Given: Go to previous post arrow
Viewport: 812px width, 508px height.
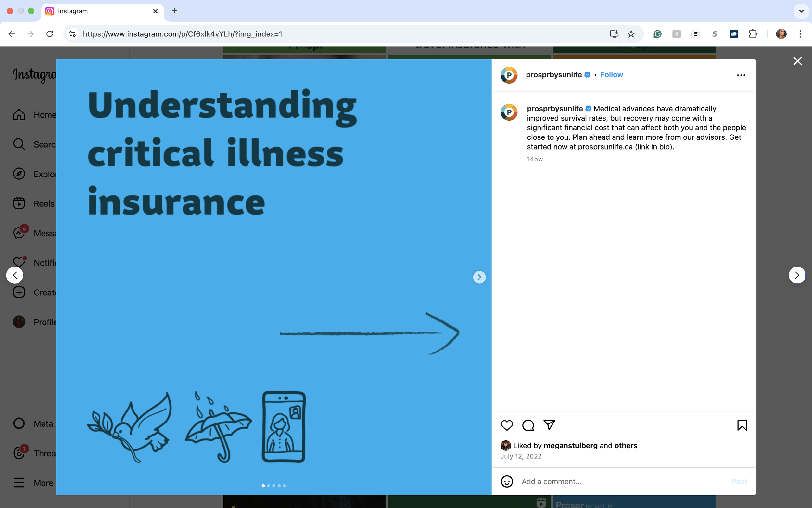Looking at the screenshot, I should [x=15, y=275].
